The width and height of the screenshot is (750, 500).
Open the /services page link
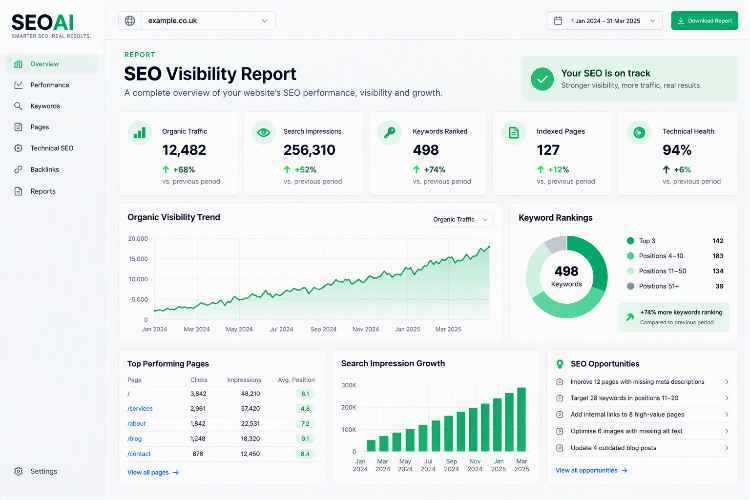tap(140, 409)
